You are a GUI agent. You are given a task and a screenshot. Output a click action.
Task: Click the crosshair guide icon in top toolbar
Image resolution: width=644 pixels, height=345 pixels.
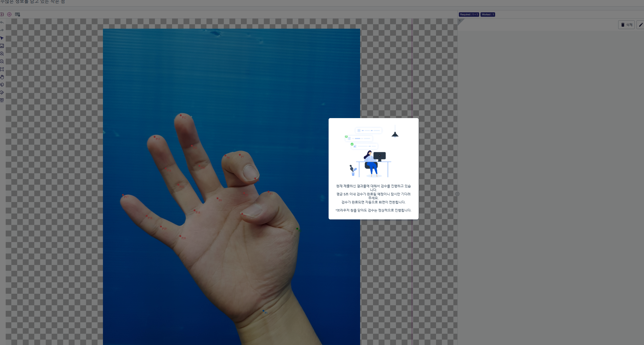point(2,14)
